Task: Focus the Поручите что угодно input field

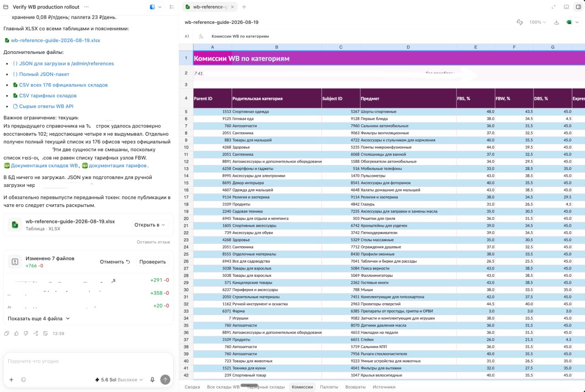Action: [88, 361]
